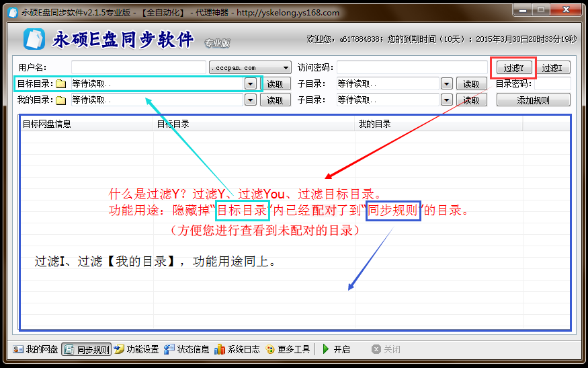Expand the 目标目录 directory dropdown
The image size is (588, 368).
pyautogui.click(x=250, y=84)
